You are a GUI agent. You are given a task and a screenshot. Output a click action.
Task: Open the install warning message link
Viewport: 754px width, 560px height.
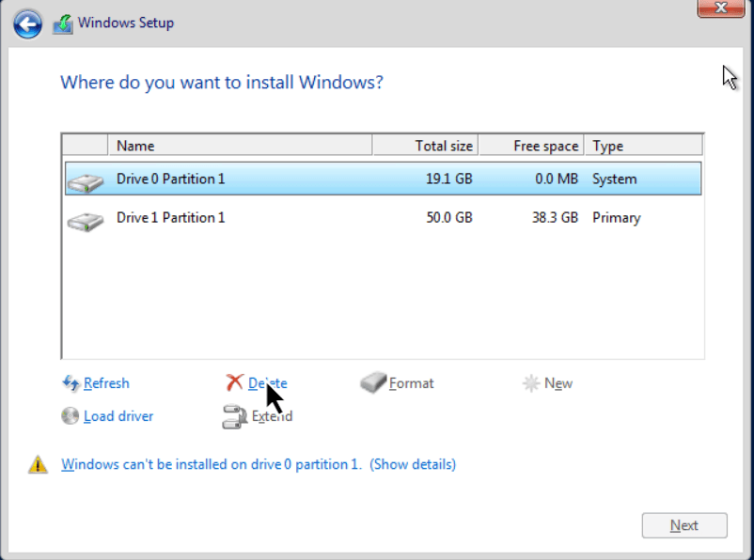(212, 464)
